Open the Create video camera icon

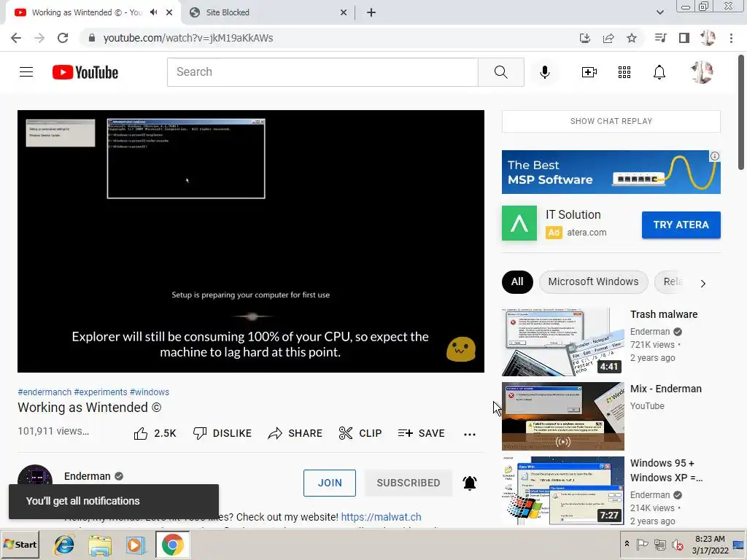pyautogui.click(x=589, y=72)
